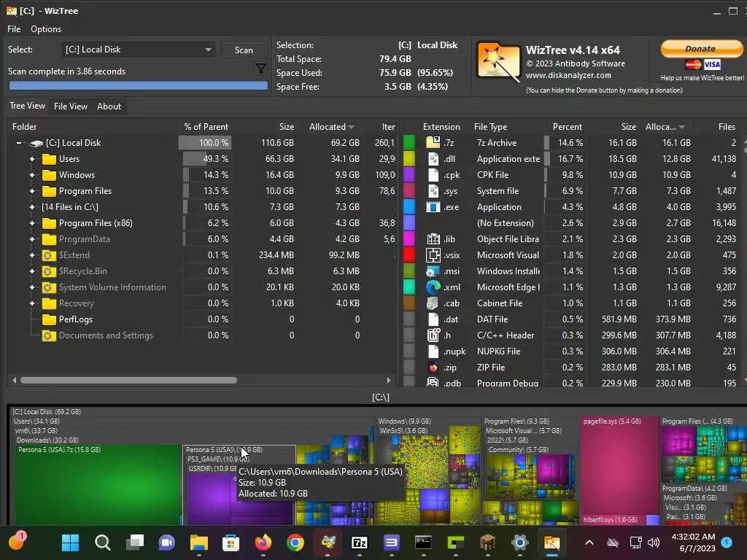
Task: Click the filter funnel icon
Action: click(x=260, y=69)
